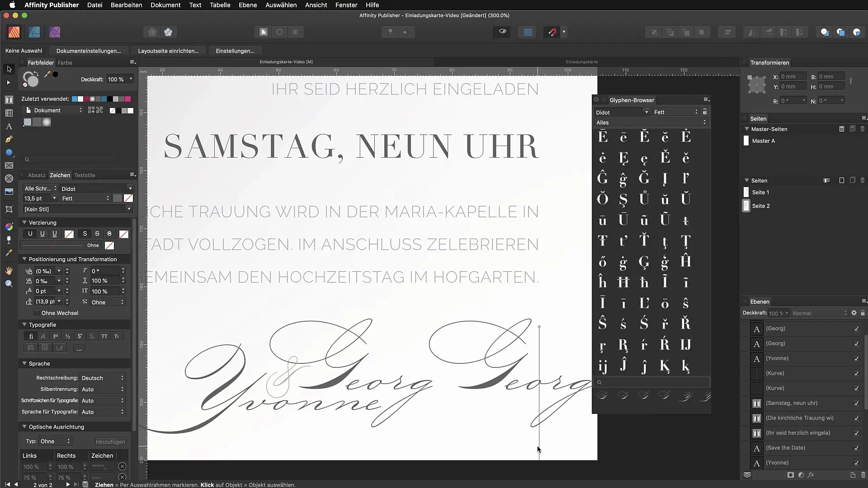The width and height of the screenshot is (868, 488).
Task: Select the Move tool arrow
Action: click(9, 69)
